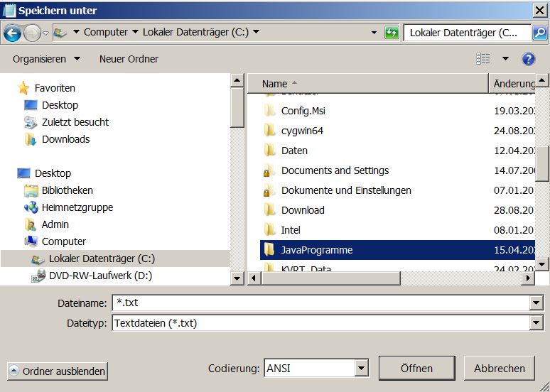550x392 pixels.
Task: Expand the Dateiname history dropdown arrow
Action: pos(536,303)
